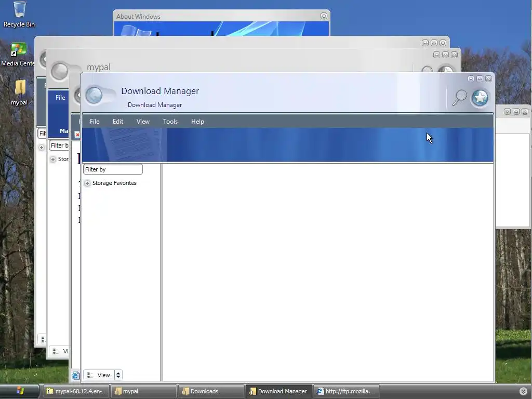532x399 pixels.
Task: Switch to the mypal-68.12.4.en taskbar item
Action: 76,391
